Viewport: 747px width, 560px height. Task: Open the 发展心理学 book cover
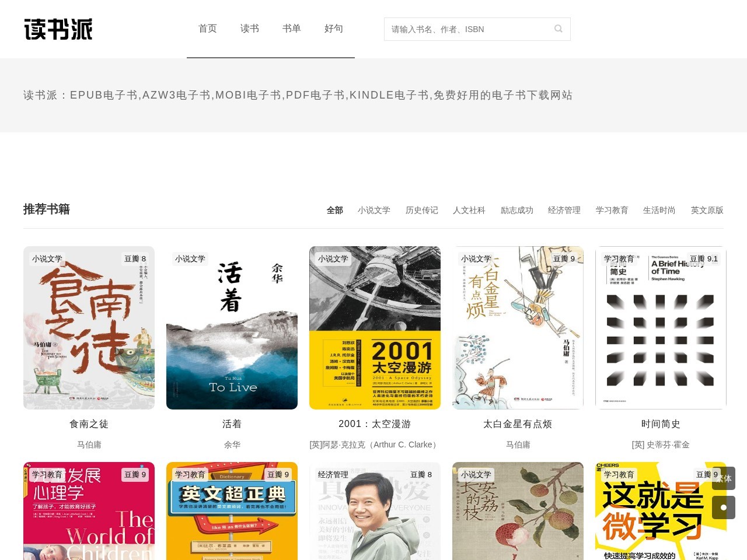pos(89,511)
